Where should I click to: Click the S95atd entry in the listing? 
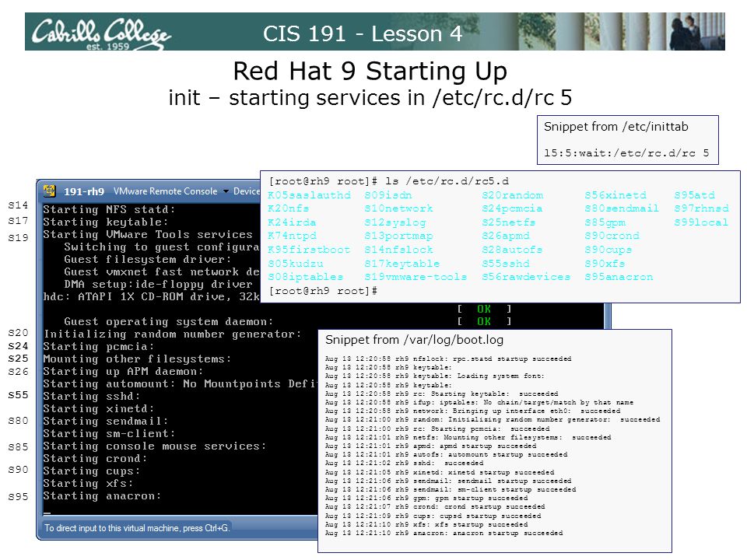click(695, 194)
